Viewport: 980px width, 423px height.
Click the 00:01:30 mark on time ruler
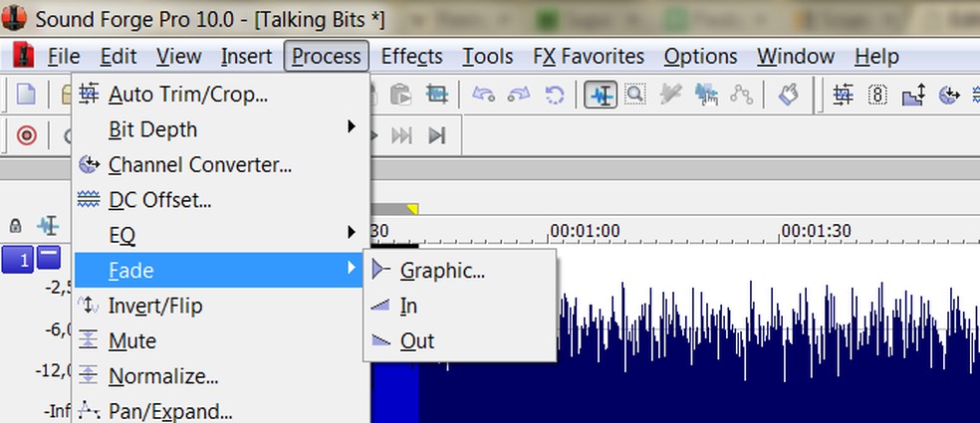click(817, 231)
